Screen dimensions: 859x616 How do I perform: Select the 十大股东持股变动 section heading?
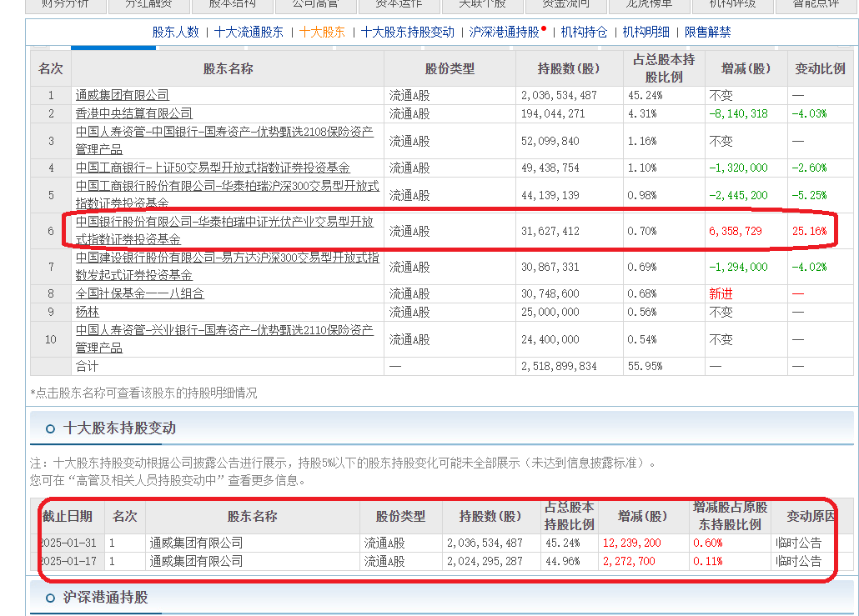coord(119,428)
